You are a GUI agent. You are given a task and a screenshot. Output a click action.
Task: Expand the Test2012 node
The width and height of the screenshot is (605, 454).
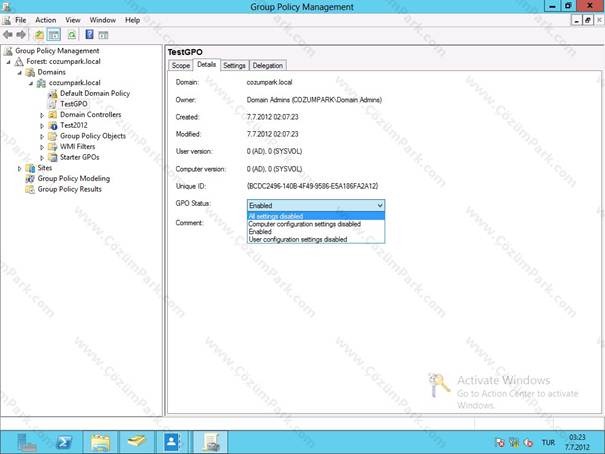[42, 126]
